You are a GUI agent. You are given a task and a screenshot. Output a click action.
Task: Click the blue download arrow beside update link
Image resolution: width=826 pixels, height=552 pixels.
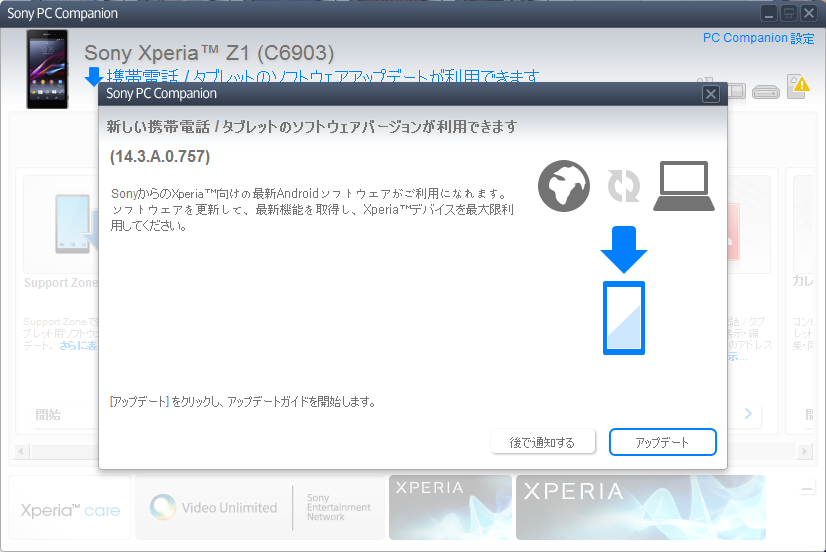coord(94,76)
